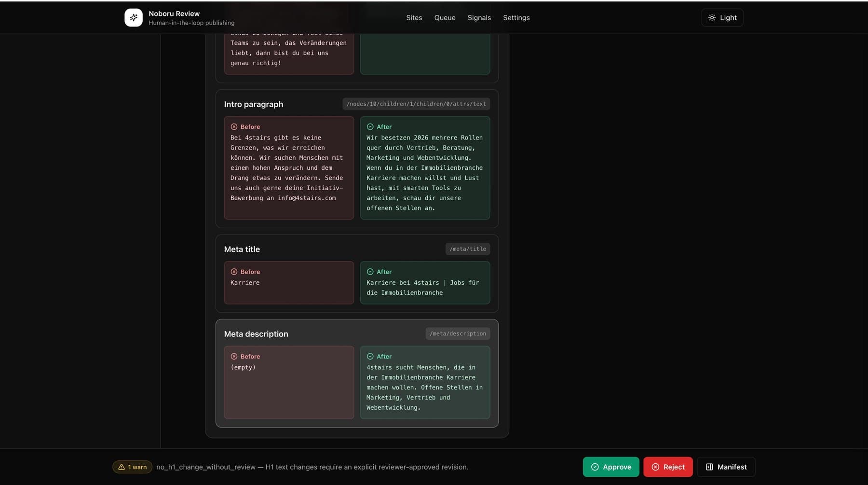
Task: Click the Intro paragraph heading
Action: [253, 104]
